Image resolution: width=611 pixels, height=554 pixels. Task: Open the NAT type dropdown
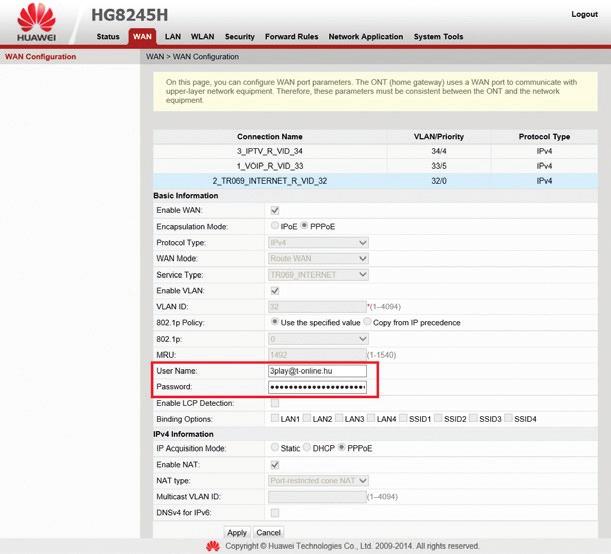pyautogui.click(x=318, y=481)
